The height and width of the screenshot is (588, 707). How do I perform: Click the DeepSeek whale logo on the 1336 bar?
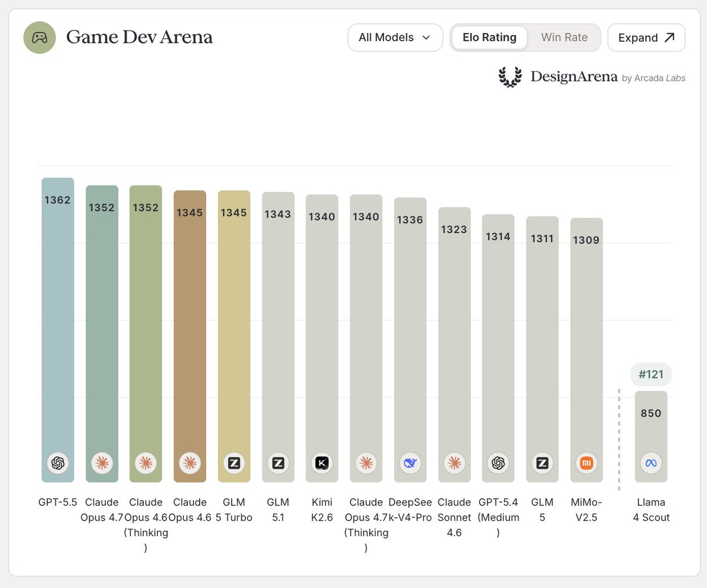coord(410,463)
